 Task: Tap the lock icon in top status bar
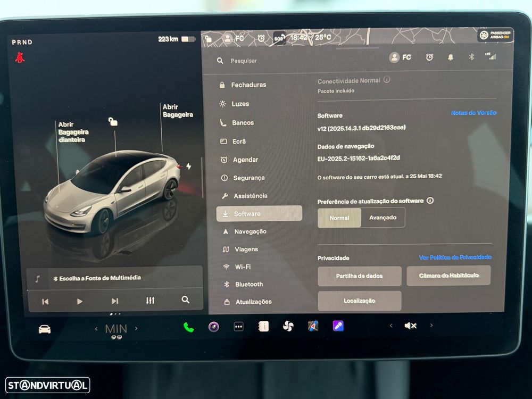(x=209, y=39)
